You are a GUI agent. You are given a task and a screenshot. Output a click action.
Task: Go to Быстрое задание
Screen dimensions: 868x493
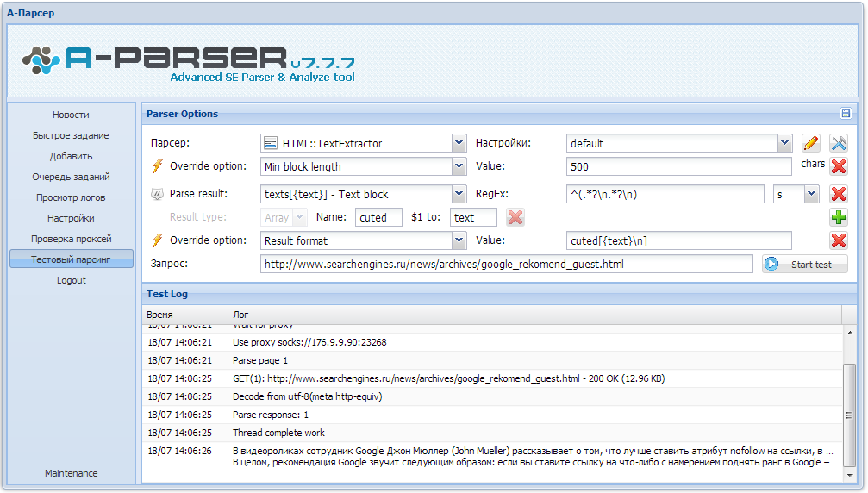(71, 135)
